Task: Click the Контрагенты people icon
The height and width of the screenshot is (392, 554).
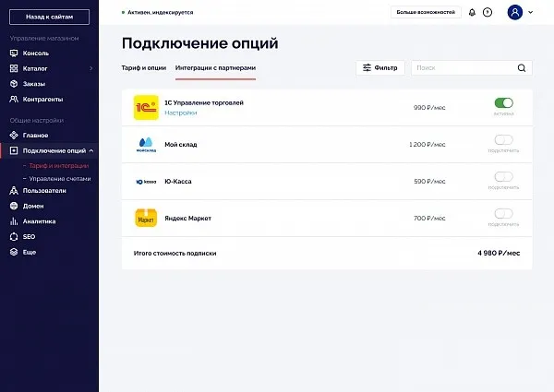Action: tap(14, 99)
